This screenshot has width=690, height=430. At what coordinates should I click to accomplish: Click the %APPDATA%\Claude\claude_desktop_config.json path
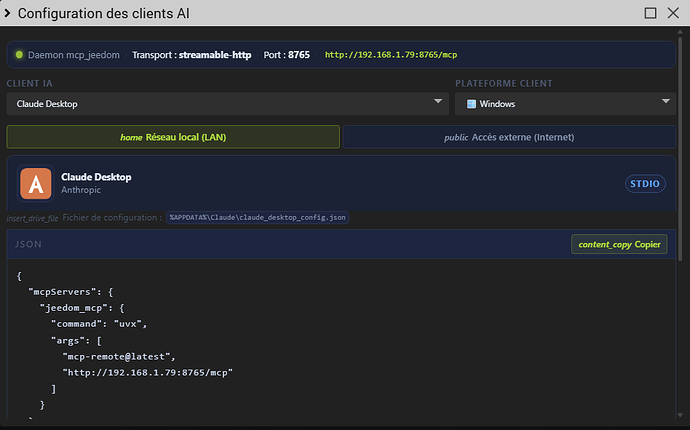(257, 217)
